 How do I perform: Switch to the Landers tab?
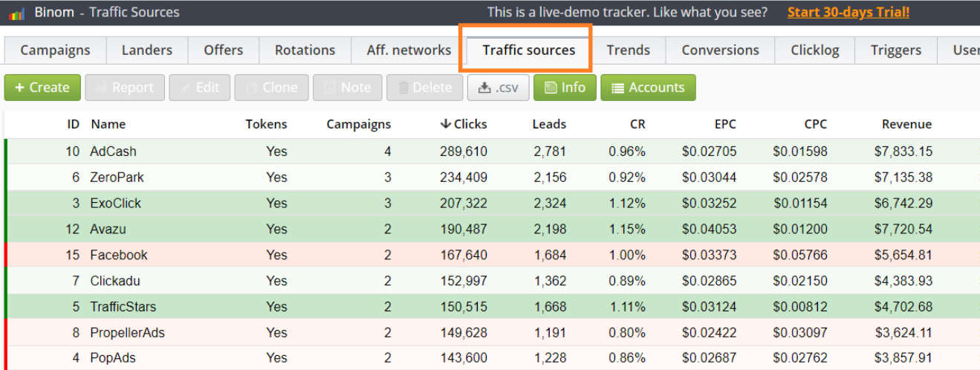(x=147, y=50)
